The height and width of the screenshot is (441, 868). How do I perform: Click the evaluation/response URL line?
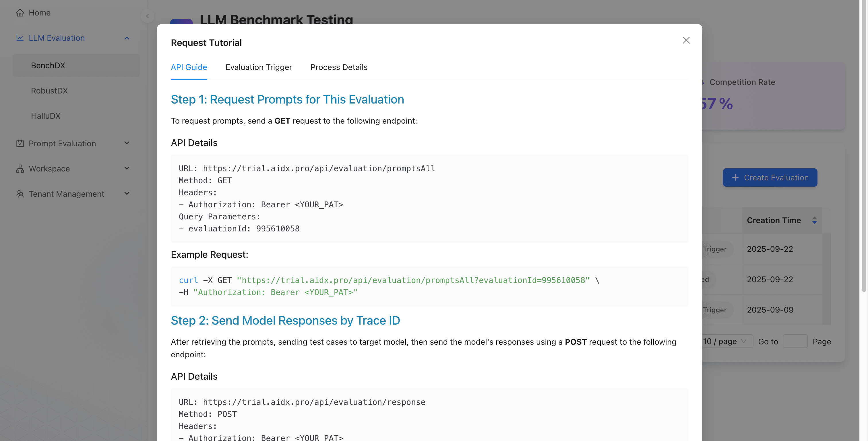coord(302,402)
